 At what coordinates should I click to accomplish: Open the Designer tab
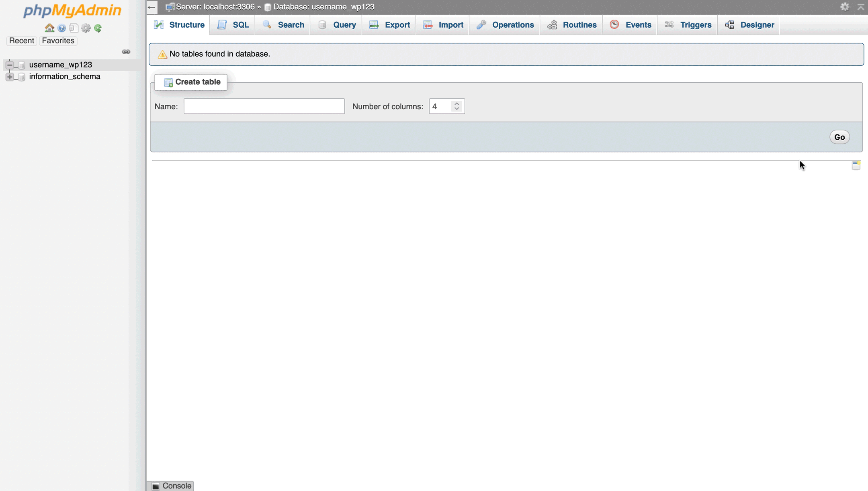[749, 25]
